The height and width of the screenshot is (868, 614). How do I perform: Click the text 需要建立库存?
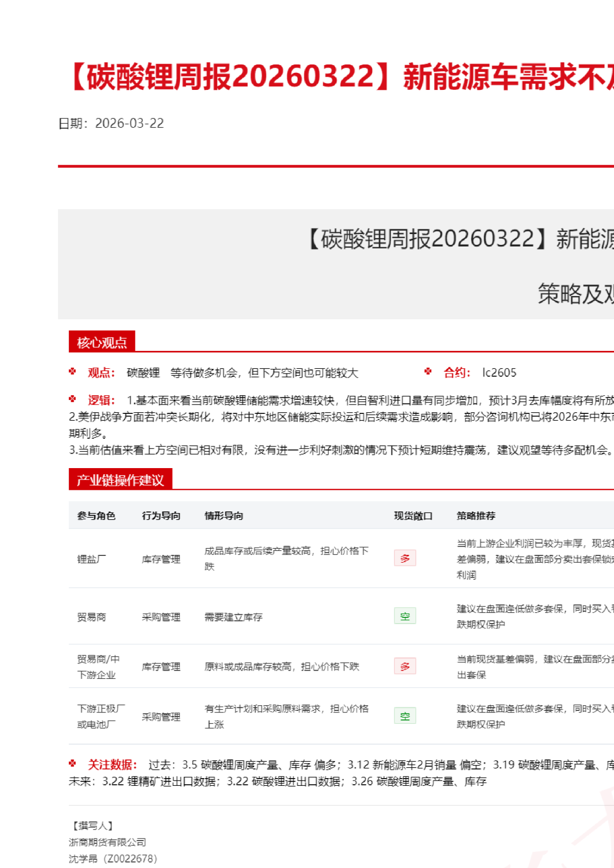pos(234,617)
